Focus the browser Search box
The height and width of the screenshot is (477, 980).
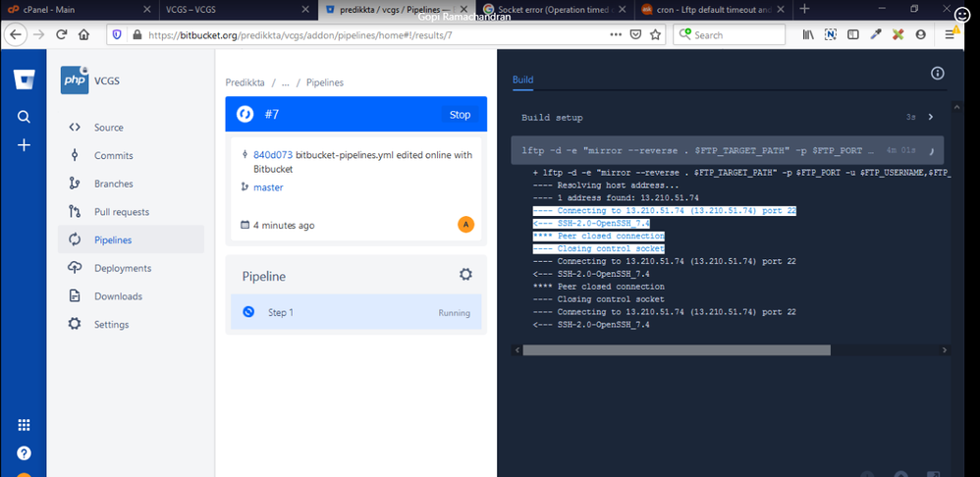pos(729,35)
